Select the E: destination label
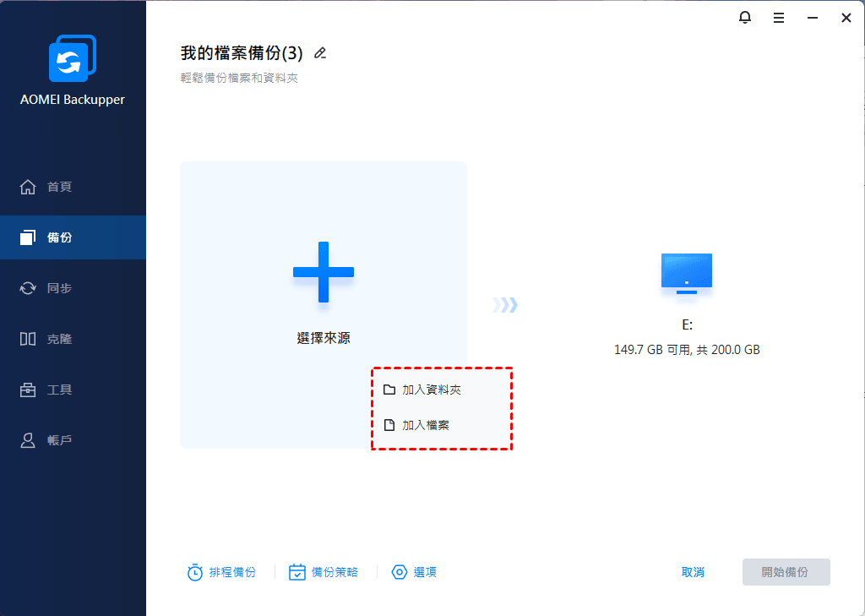This screenshot has height=616, width=865. click(x=687, y=324)
